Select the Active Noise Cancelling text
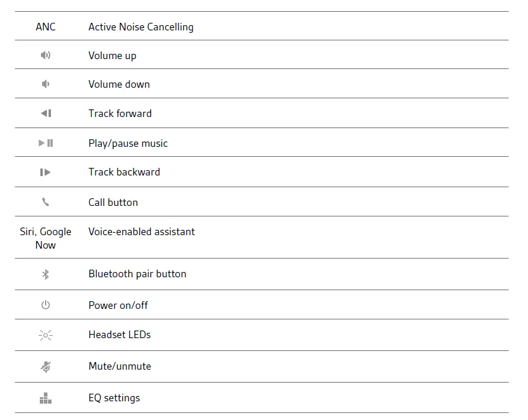This screenshot has height=420, width=528. coord(140,27)
